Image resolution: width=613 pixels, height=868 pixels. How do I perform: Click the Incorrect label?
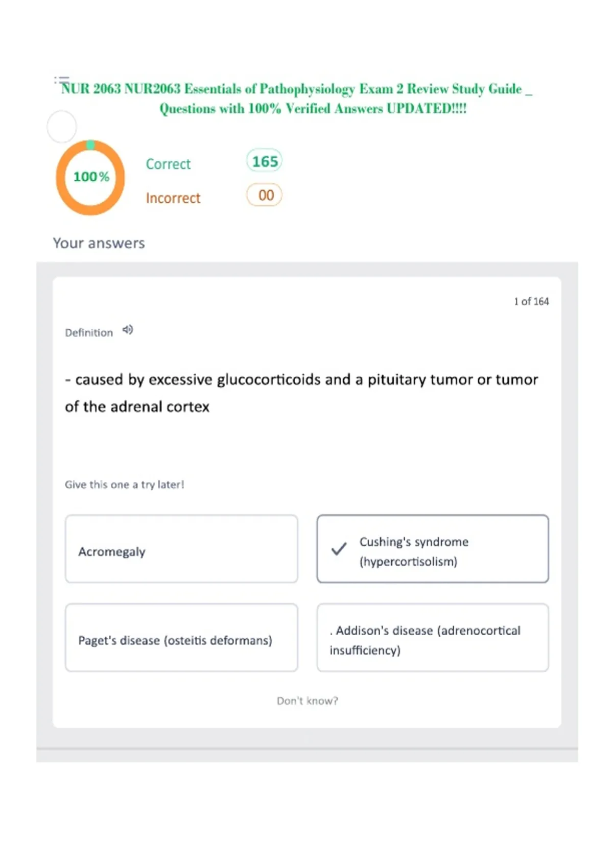[x=173, y=198]
